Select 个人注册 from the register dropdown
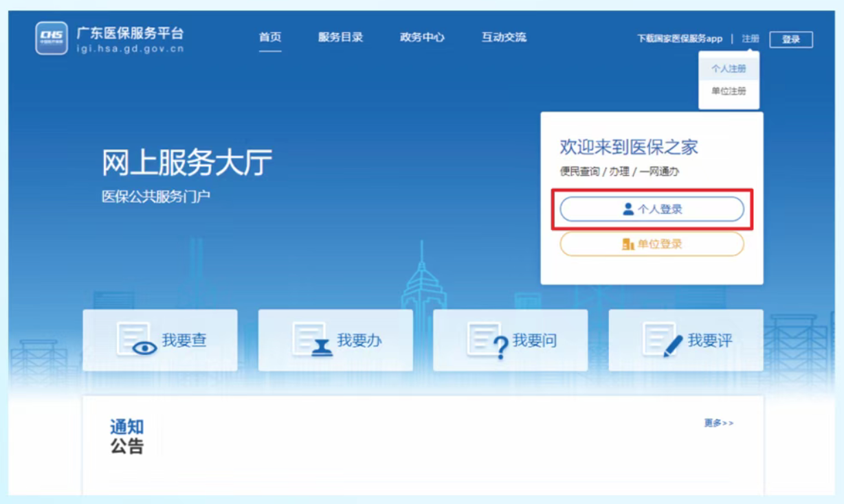 (729, 69)
